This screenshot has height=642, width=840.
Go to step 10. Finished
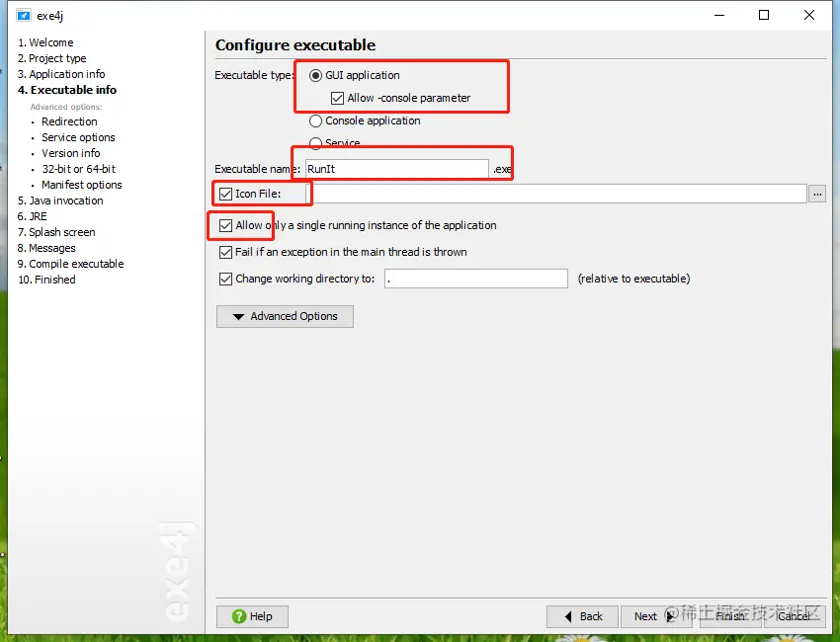46,280
